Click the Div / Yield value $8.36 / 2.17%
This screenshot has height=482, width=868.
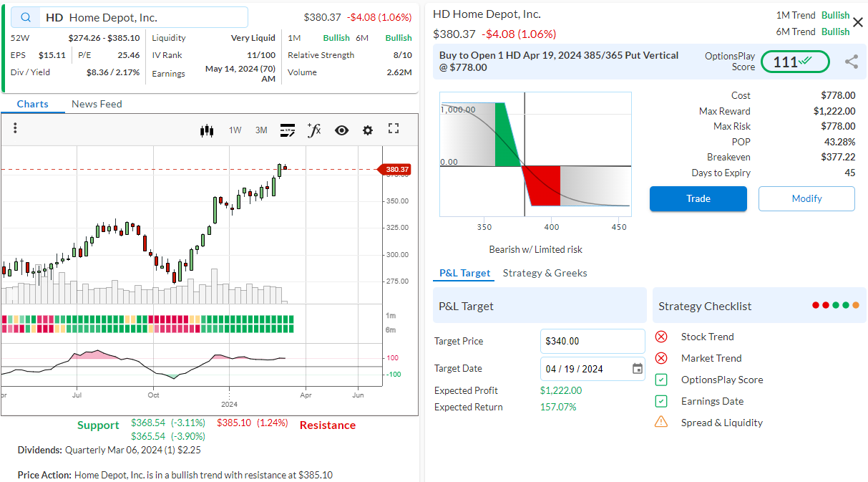click(x=113, y=72)
